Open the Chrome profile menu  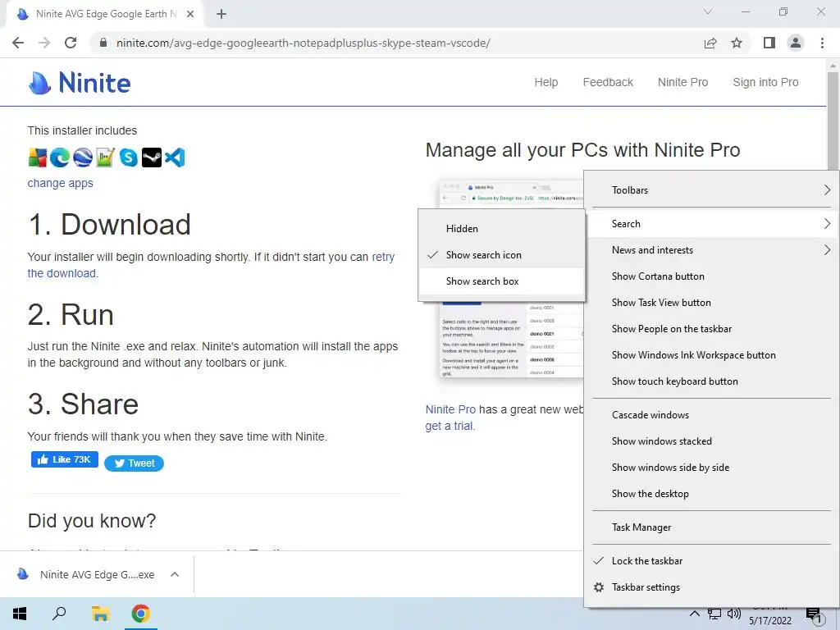[x=796, y=43]
